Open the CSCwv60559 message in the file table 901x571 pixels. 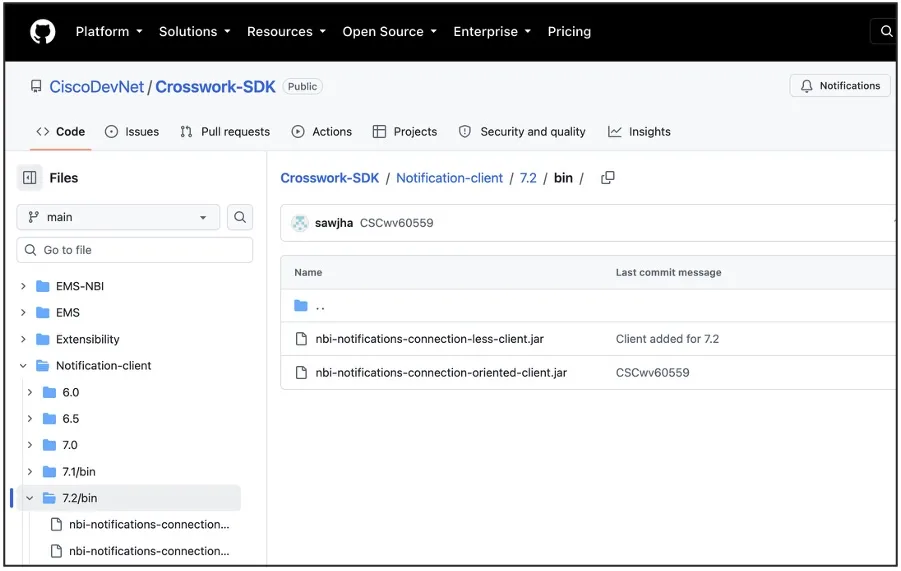(652, 373)
